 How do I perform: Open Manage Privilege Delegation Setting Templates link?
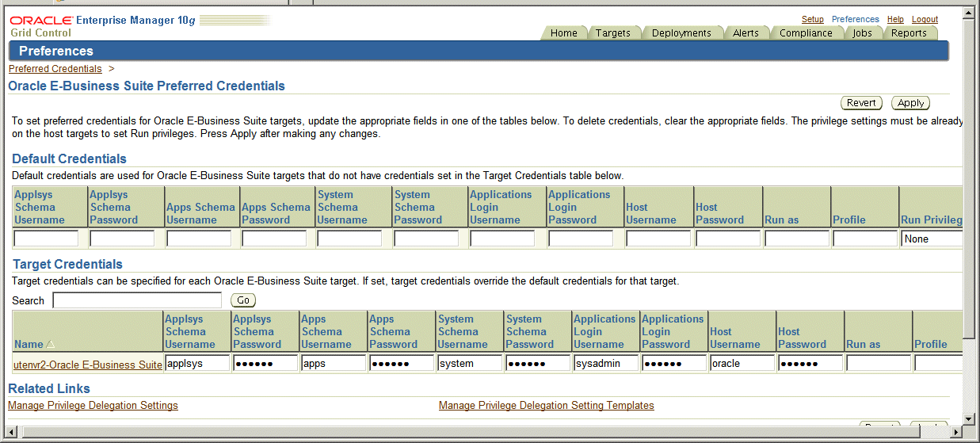tap(547, 406)
